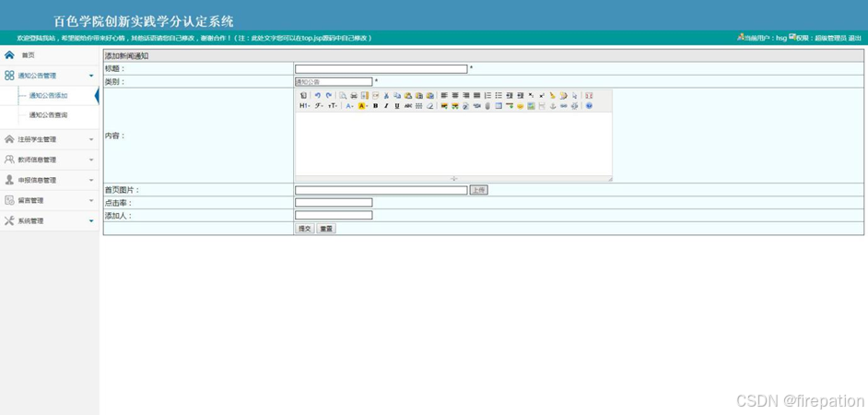Insert attachment with paperclip icon

point(487,105)
